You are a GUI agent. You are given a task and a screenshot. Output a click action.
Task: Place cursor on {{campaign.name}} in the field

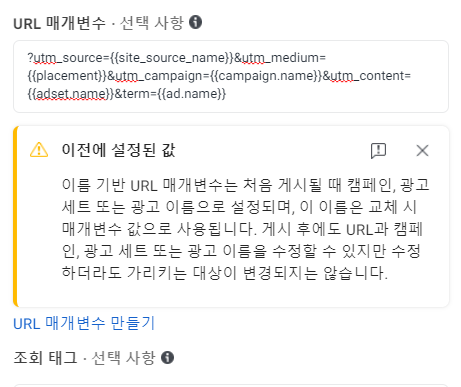pyautogui.click(x=267, y=76)
